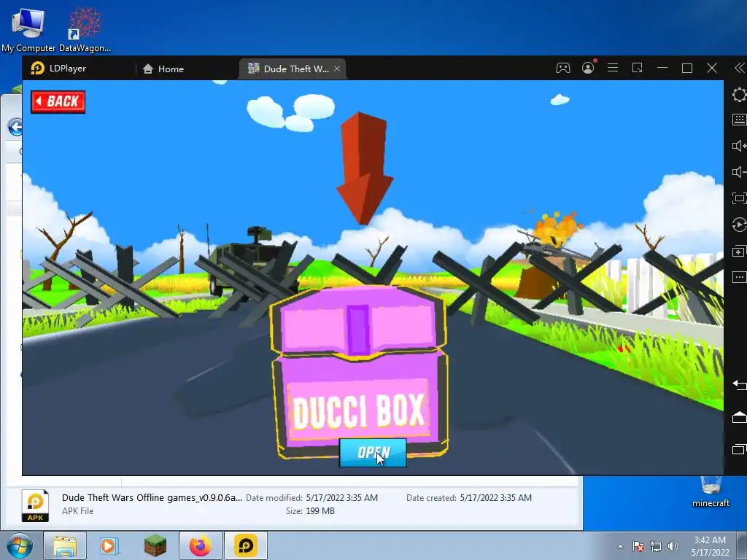The width and height of the screenshot is (747, 560).
Task: Click the LDPlayer logo in title bar
Action: [38, 68]
